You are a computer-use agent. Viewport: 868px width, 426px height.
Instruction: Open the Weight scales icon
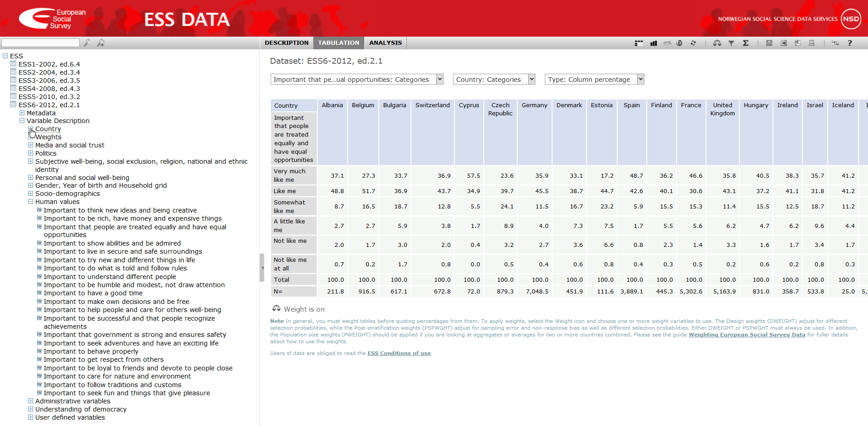click(717, 43)
